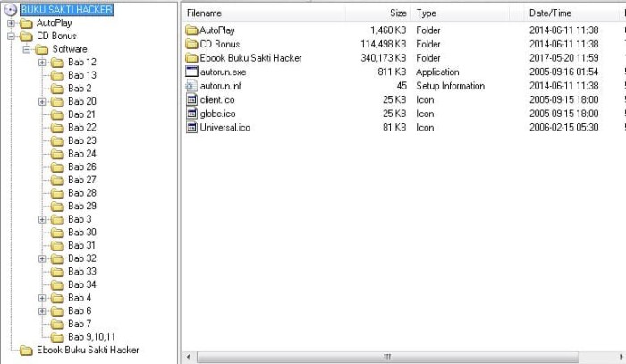626x364 pixels.
Task: Click the globe.ico file icon
Action: click(191, 114)
